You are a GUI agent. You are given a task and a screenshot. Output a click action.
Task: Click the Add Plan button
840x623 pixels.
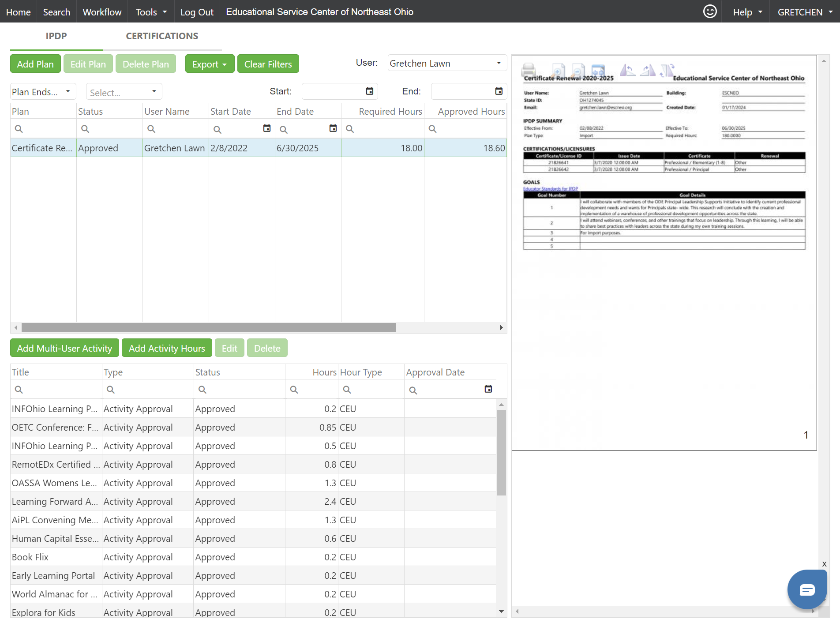click(x=35, y=64)
